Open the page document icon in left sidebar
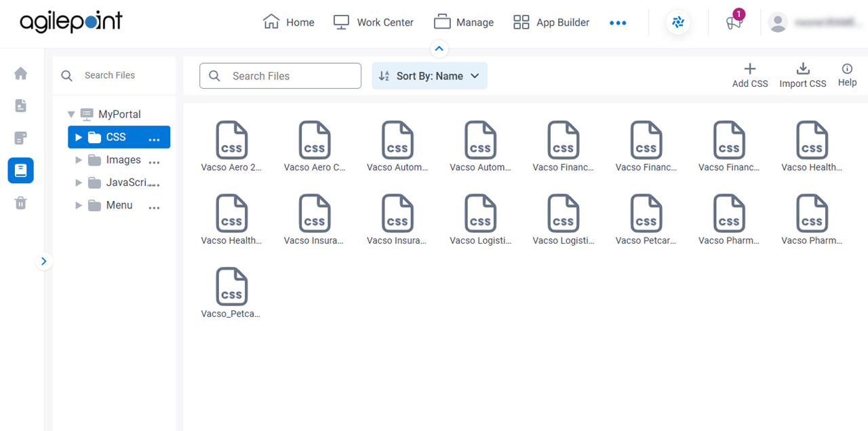Image resolution: width=868 pixels, height=431 pixels. click(20, 106)
